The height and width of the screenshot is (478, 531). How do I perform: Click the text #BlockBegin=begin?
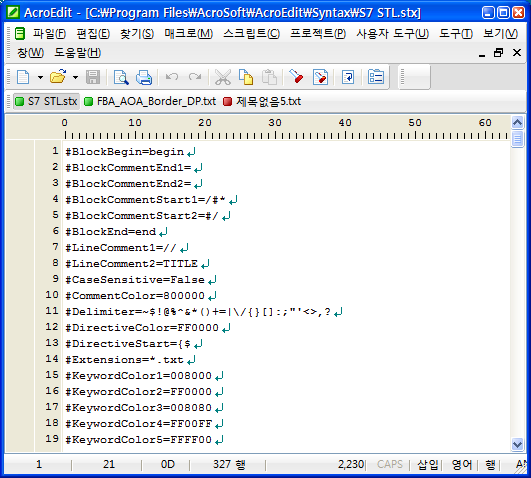(124, 152)
